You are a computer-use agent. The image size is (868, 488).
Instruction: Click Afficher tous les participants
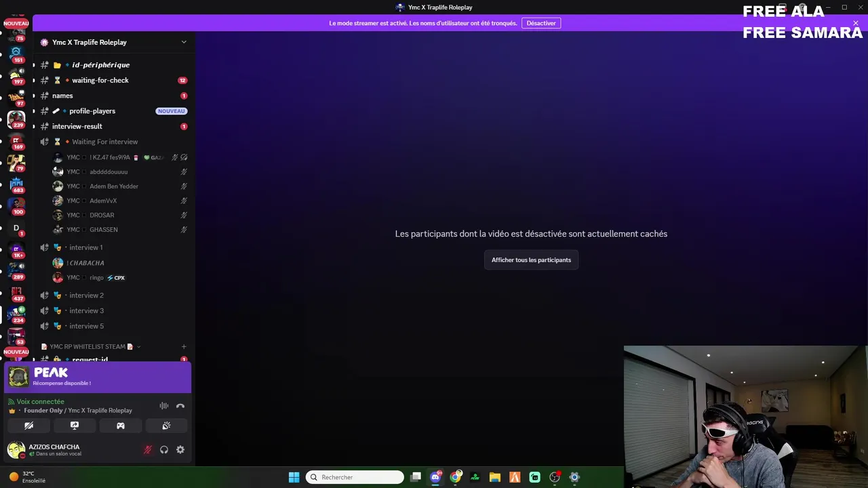coord(531,260)
